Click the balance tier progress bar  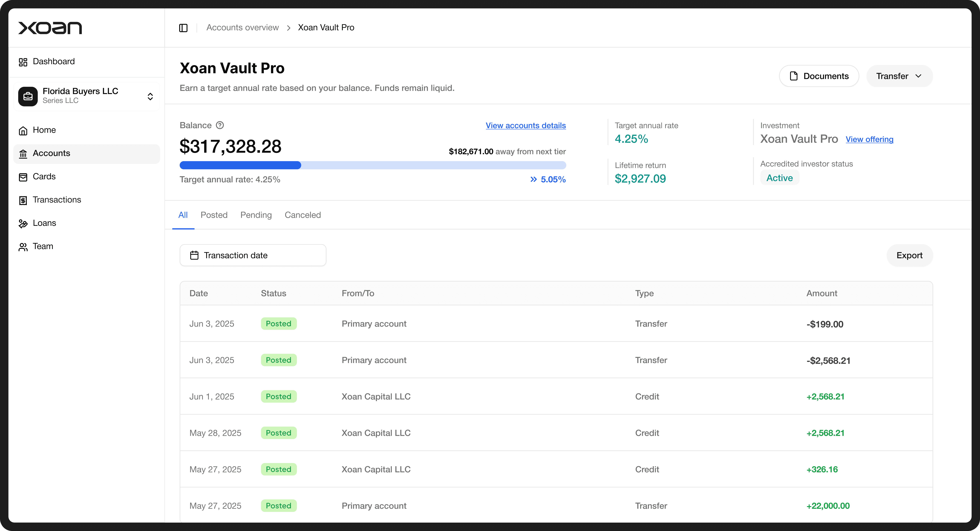coord(372,165)
